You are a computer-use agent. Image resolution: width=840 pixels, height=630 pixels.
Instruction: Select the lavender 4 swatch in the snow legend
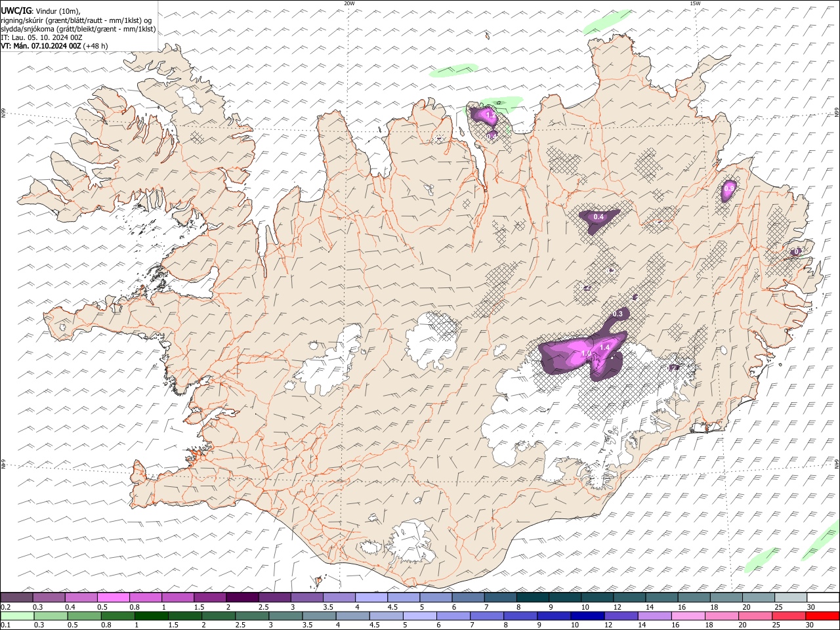371,597
